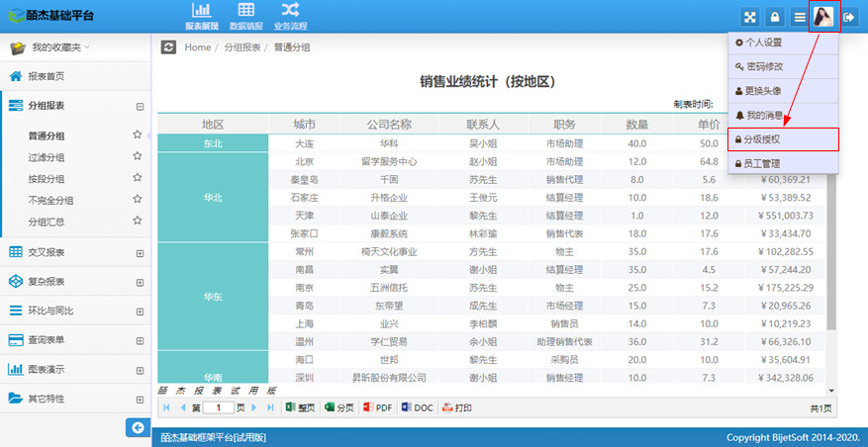Click the 打印 print button
The height and width of the screenshot is (447, 868).
456,407
